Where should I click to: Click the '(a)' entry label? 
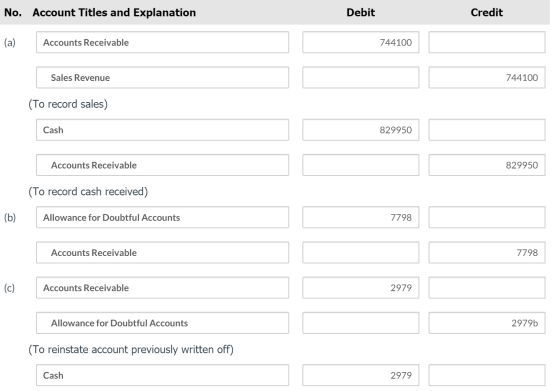10,42
